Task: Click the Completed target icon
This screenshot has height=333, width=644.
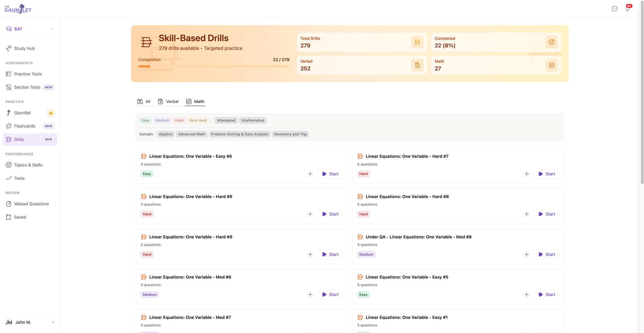Action: pos(551,42)
